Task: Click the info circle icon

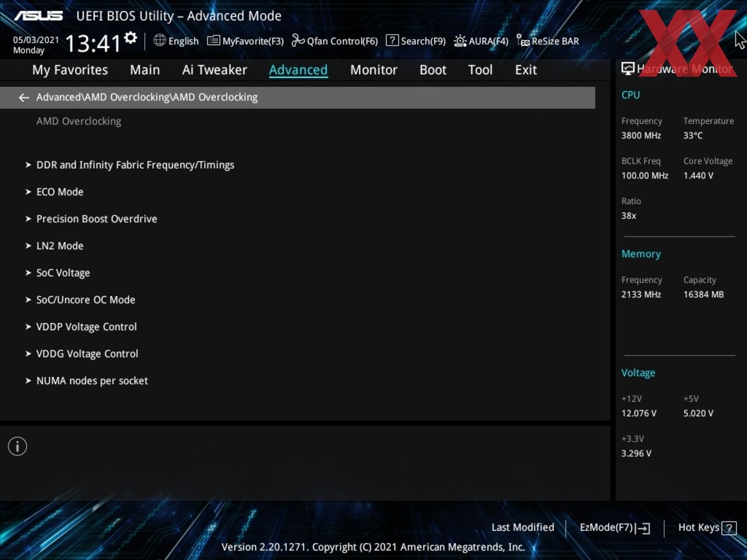Action: pos(18,446)
